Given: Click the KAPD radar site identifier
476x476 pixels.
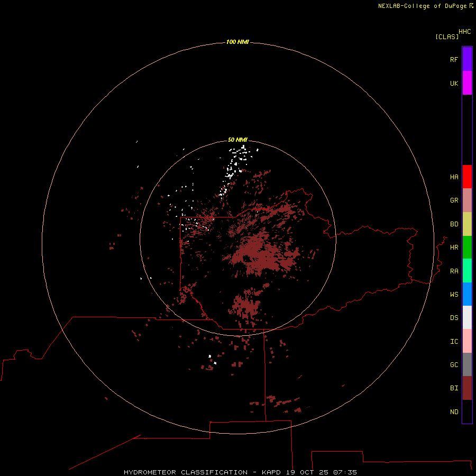Looking at the screenshot, I should tap(271, 472).
